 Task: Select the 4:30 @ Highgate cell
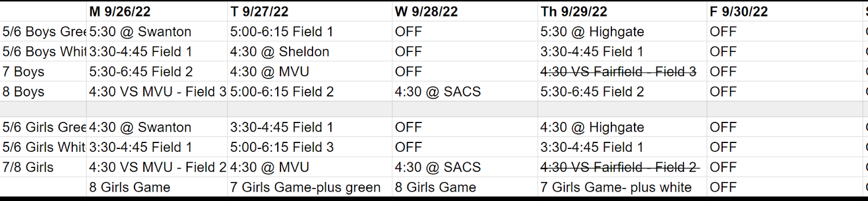(622, 127)
